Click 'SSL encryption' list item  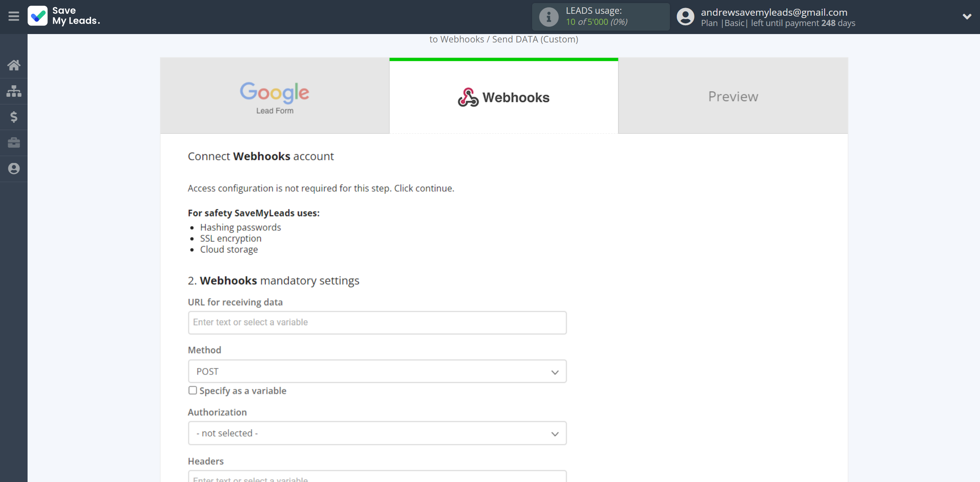pos(230,238)
